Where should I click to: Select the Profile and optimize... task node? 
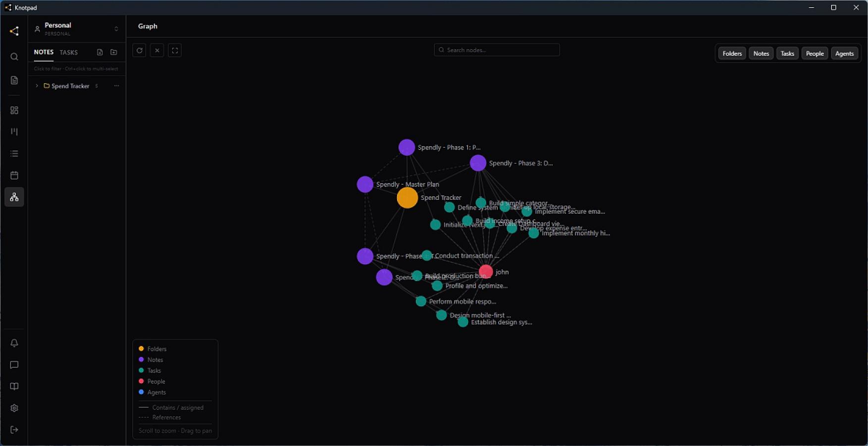[437, 285]
